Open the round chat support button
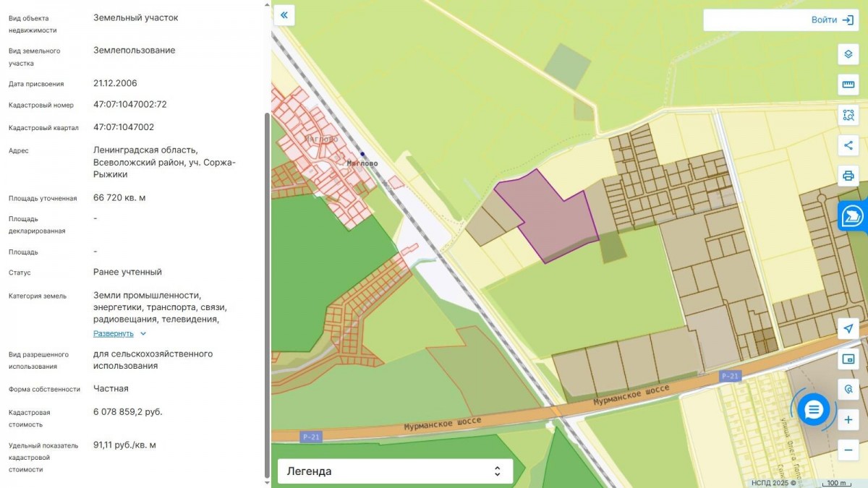Image resolution: width=868 pixels, height=488 pixels. pos(814,410)
